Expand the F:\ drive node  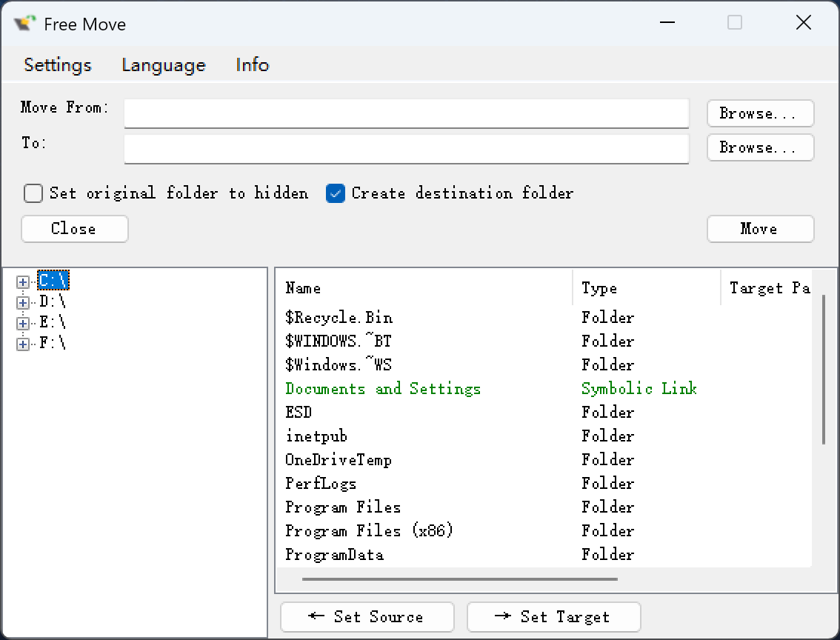(x=23, y=344)
